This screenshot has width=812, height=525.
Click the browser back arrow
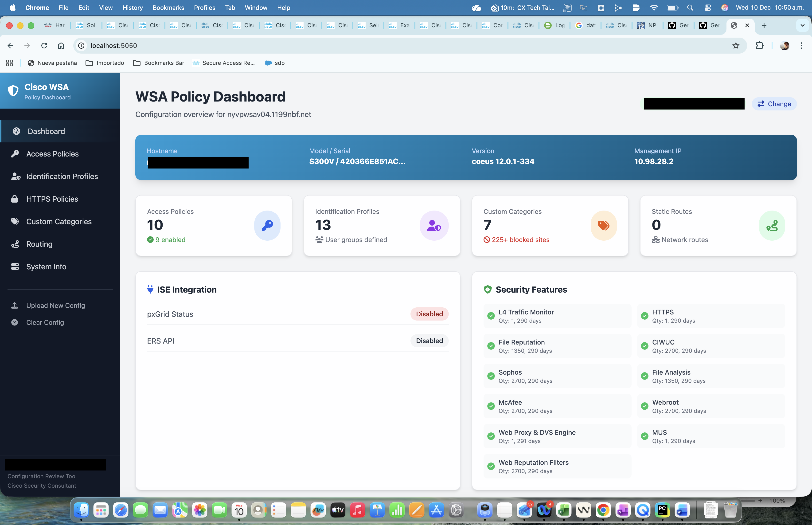(x=11, y=45)
